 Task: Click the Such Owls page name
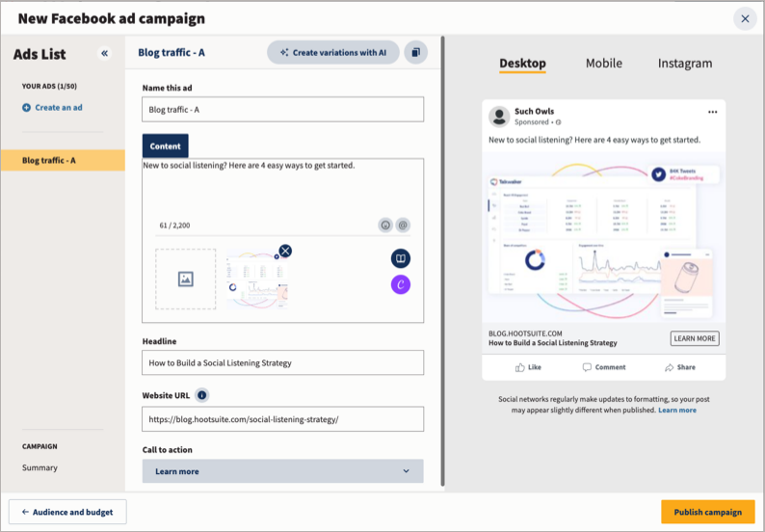pyautogui.click(x=534, y=111)
